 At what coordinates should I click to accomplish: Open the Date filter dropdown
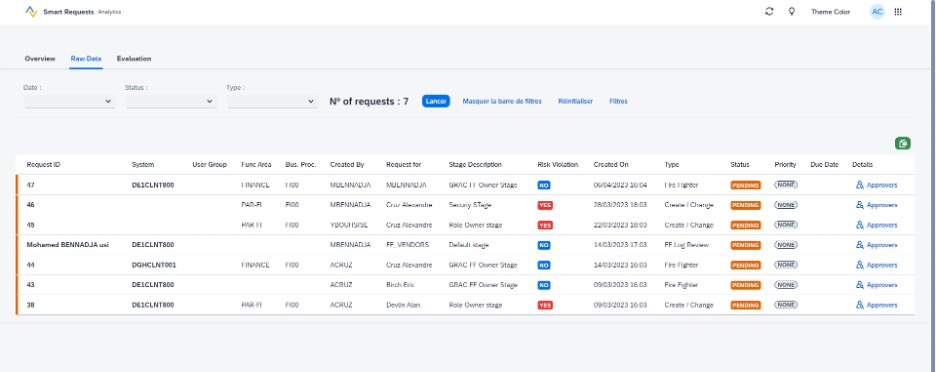coord(69,102)
